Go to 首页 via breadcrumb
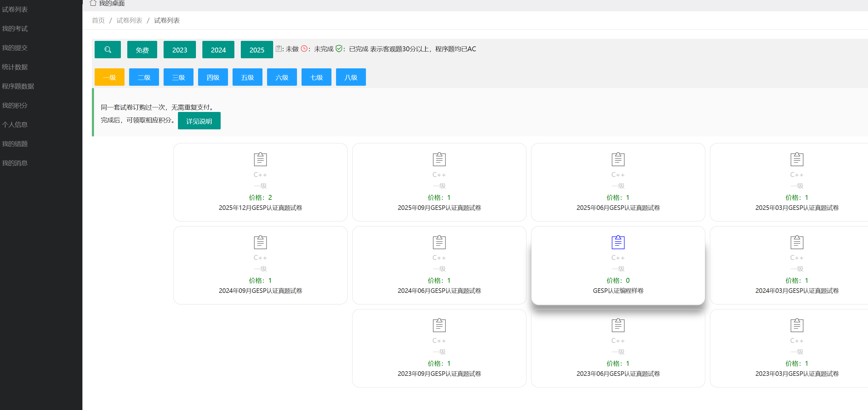This screenshot has height=410, width=868. pyautogui.click(x=98, y=20)
